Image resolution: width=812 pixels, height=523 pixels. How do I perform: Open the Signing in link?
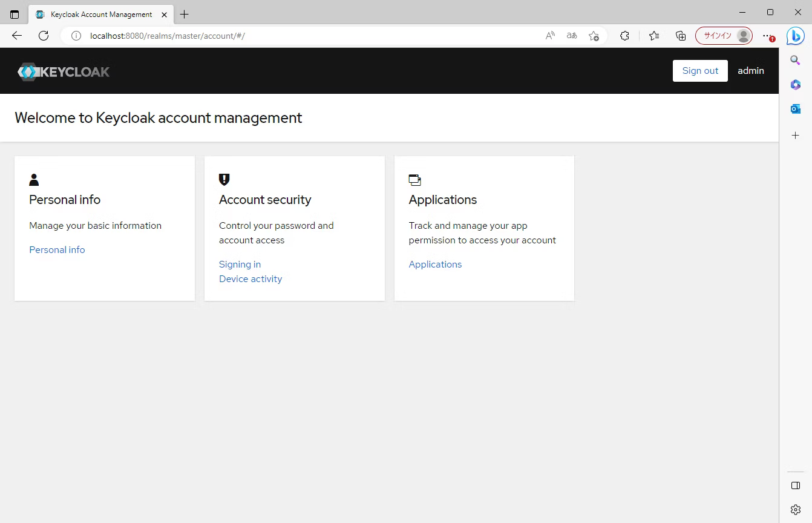coord(240,265)
